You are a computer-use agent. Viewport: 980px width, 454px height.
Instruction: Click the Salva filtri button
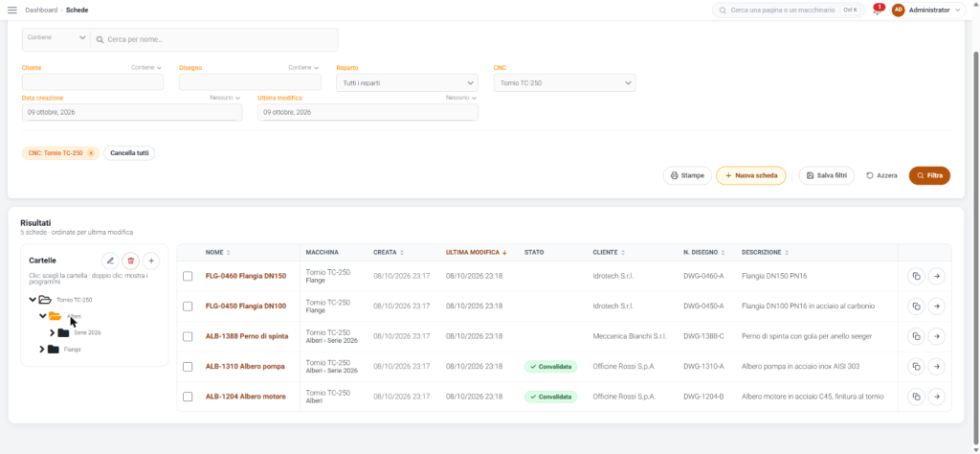coord(826,175)
